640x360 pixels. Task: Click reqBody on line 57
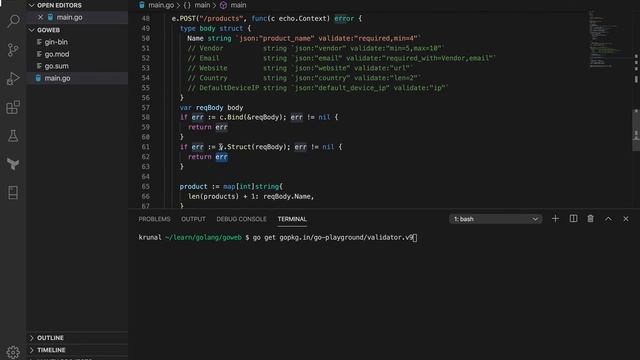click(x=209, y=107)
